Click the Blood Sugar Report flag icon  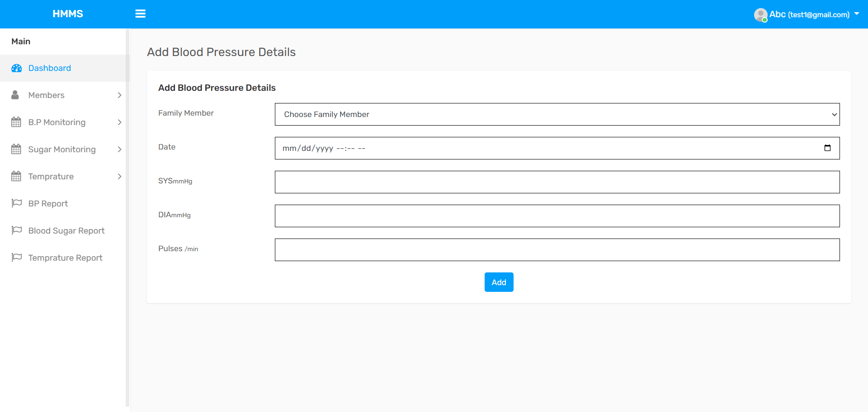(x=16, y=230)
